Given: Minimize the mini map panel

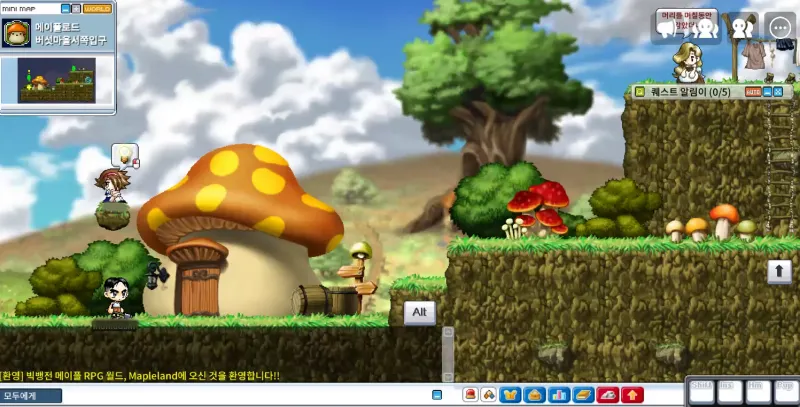Looking at the screenshot, I should click(x=65, y=9).
